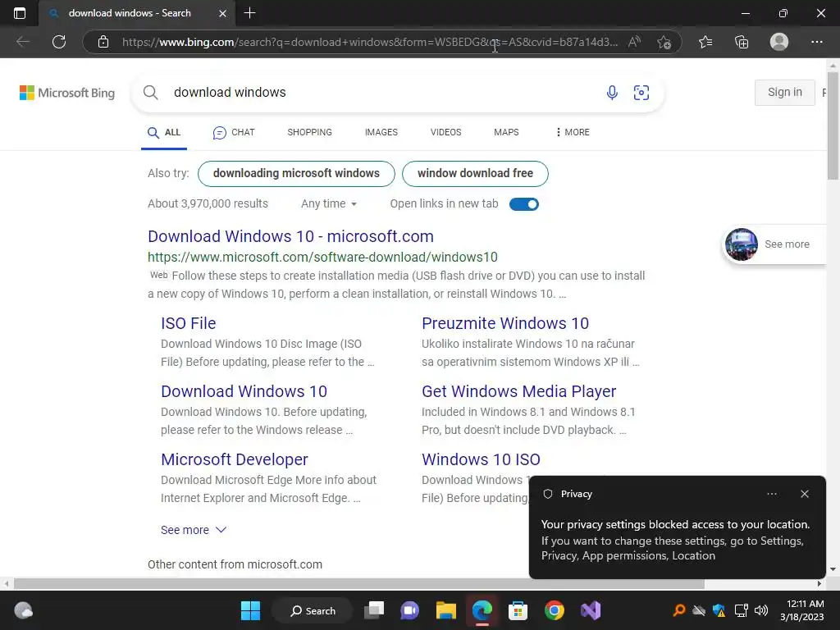Image resolution: width=840 pixels, height=630 pixels.
Task: Go back to previous page
Action: (x=23, y=42)
